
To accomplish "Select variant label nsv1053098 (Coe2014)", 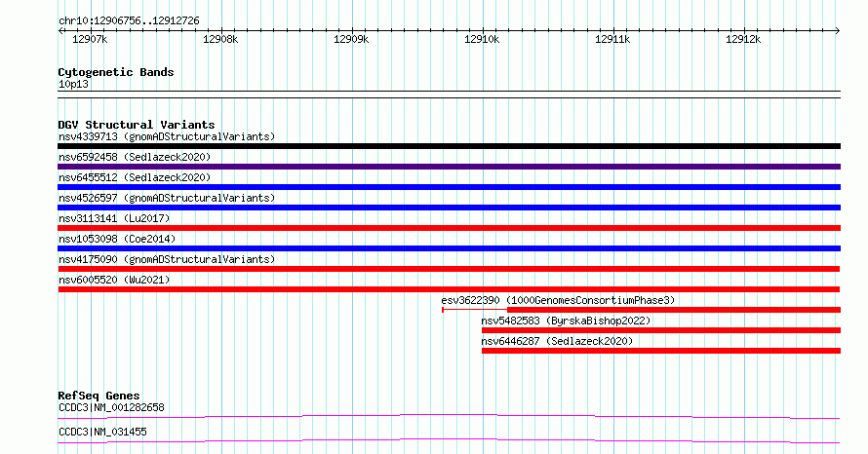I will click(x=117, y=239).
